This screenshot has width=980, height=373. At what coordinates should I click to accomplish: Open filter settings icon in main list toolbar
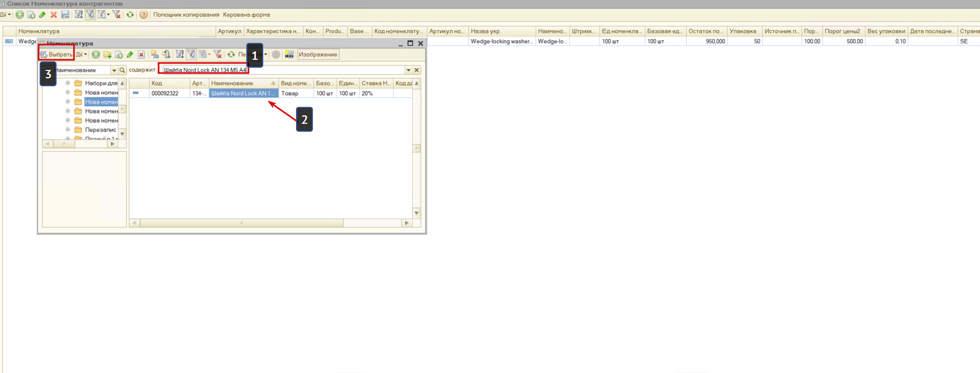pyautogui.click(x=79, y=15)
